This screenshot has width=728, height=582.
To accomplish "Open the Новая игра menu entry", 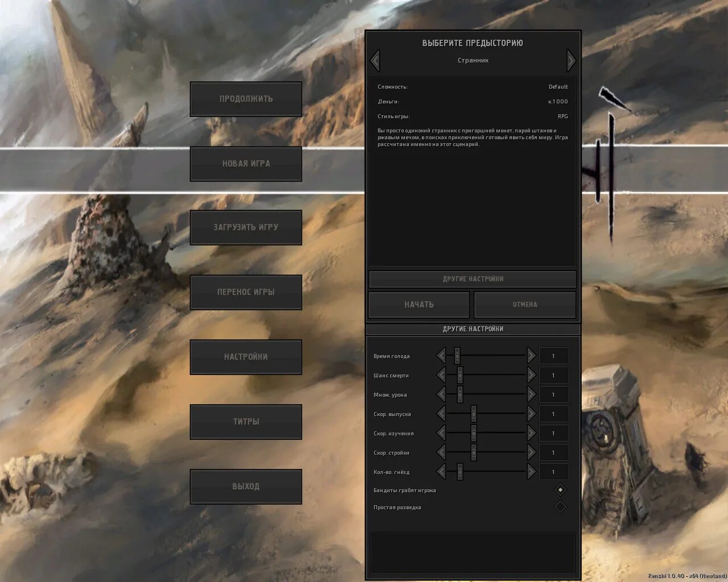I will click(x=246, y=164).
